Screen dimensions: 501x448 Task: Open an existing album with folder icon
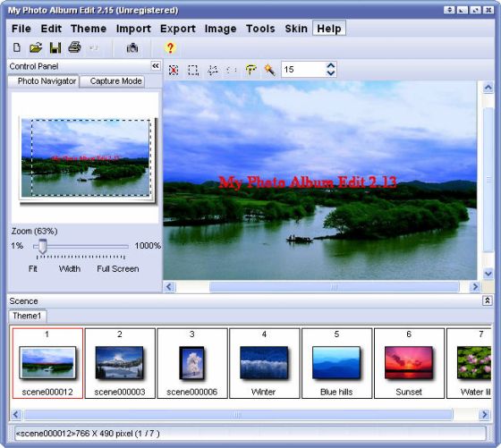pos(36,48)
